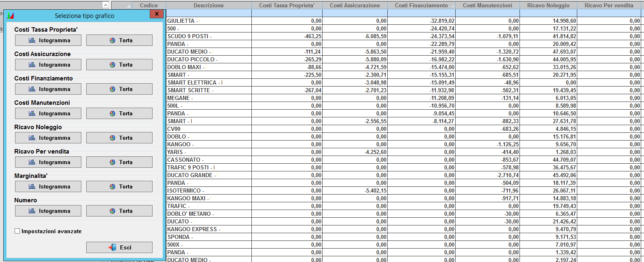Click the -32.819,02 financing cost cell
Screen dimensions: 644x262
(421, 21)
